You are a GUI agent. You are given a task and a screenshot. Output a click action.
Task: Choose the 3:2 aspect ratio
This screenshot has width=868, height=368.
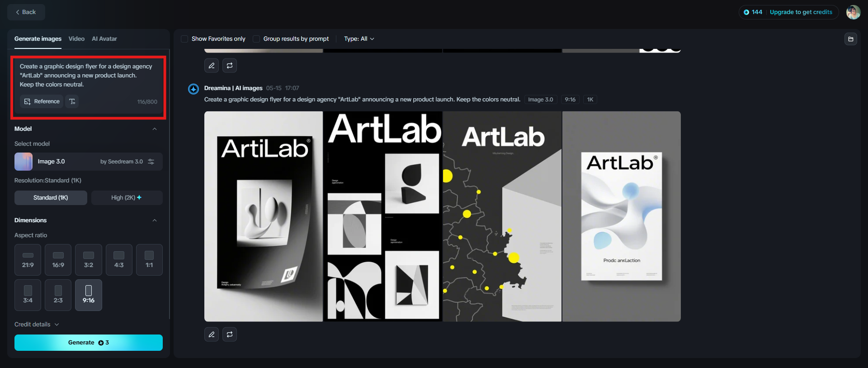point(89,260)
